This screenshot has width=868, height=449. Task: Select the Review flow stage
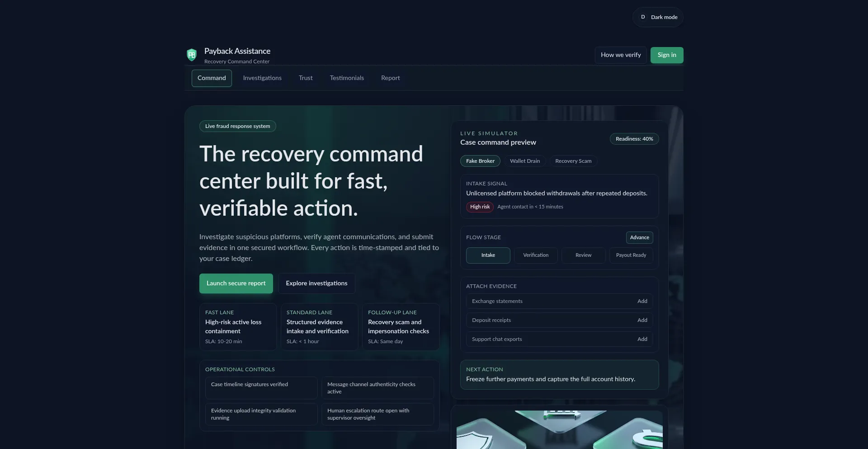pyautogui.click(x=583, y=255)
